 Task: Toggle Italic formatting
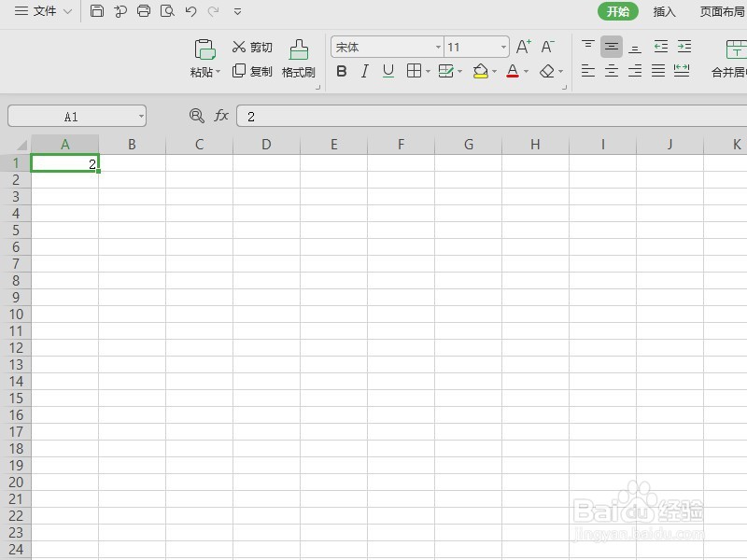tap(364, 72)
